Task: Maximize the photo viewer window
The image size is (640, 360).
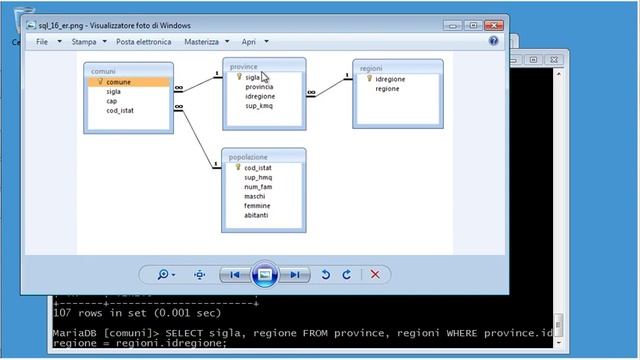Action: point(473,26)
